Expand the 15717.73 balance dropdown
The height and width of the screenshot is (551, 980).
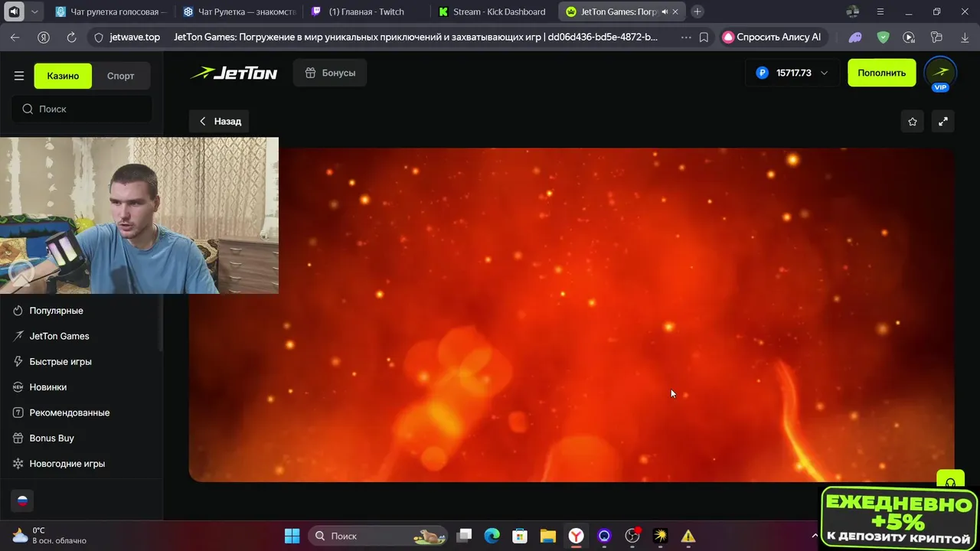[824, 73]
